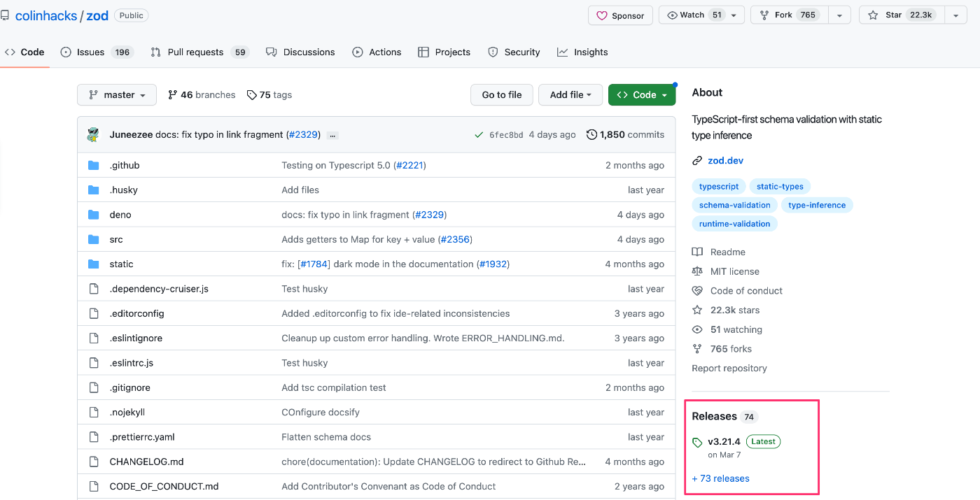Click the repository icon beside colinhacks
Image resolution: width=980 pixels, height=500 pixels.
tap(5, 15)
